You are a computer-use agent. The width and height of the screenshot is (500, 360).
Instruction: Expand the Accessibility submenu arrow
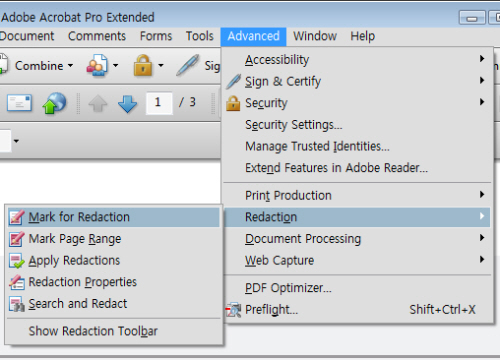[x=482, y=59]
